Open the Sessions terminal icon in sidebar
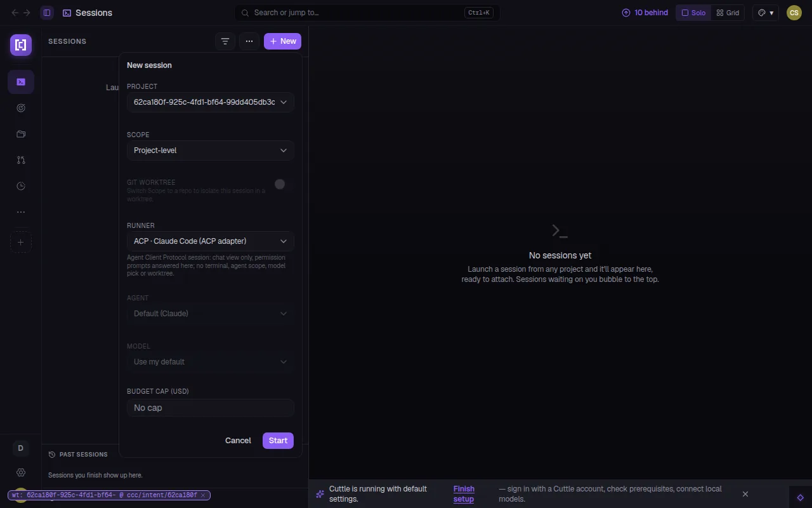The width and height of the screenshot is (812, 508). click(x=21, y=82)
